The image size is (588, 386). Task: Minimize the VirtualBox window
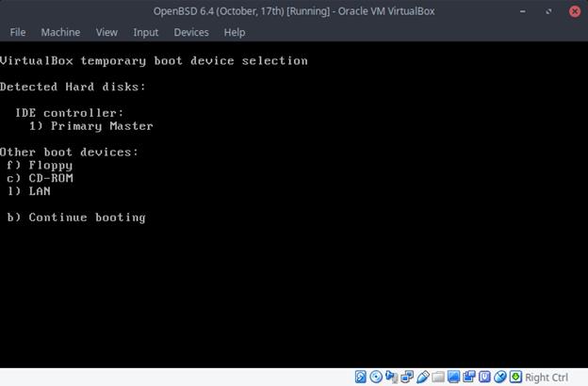(x=522, y=11)
